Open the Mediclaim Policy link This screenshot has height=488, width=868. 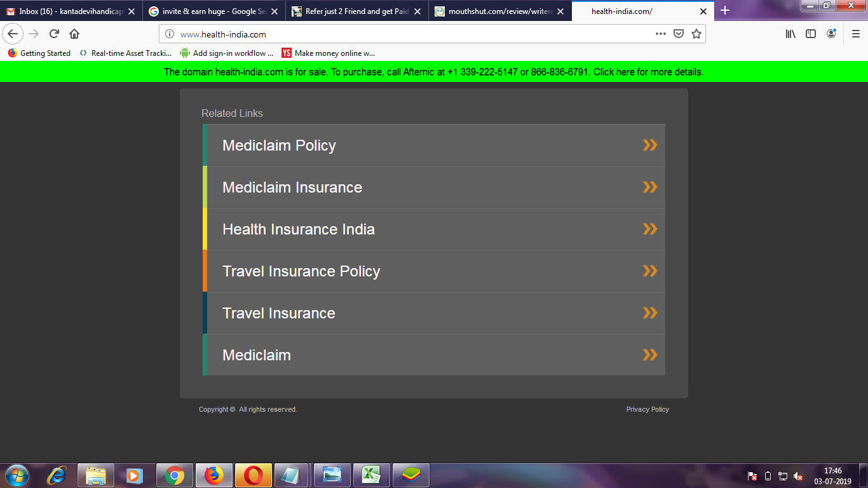(279, 146)
